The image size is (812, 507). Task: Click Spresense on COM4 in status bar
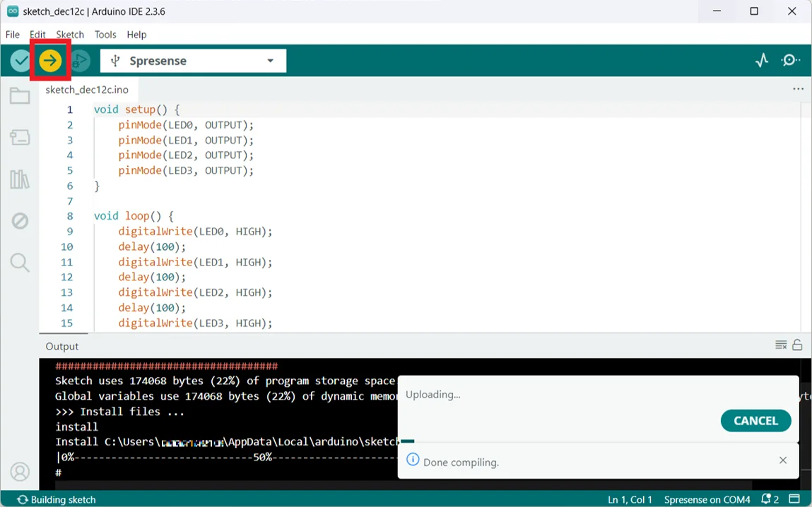pos(707,500)
